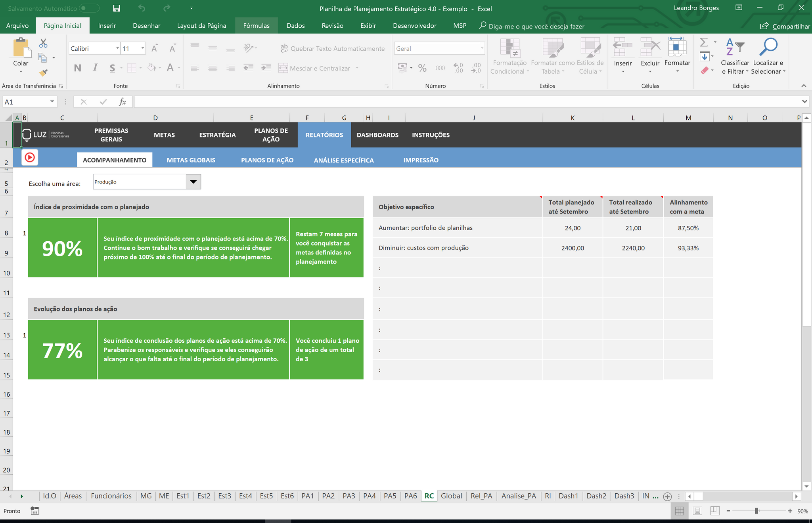Click the Format Painter brush icon
812x523 pixels.
pyautogui.click(x=43, y=73)
